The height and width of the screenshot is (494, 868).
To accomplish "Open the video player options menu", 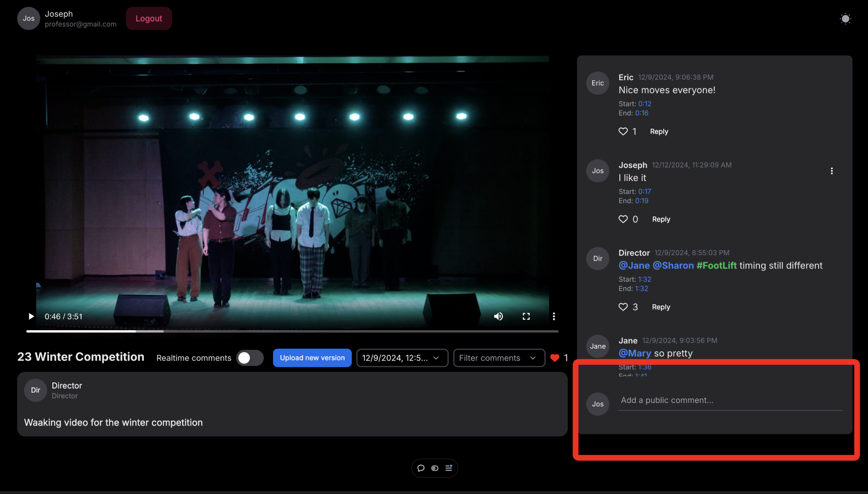I will [554, 316].
